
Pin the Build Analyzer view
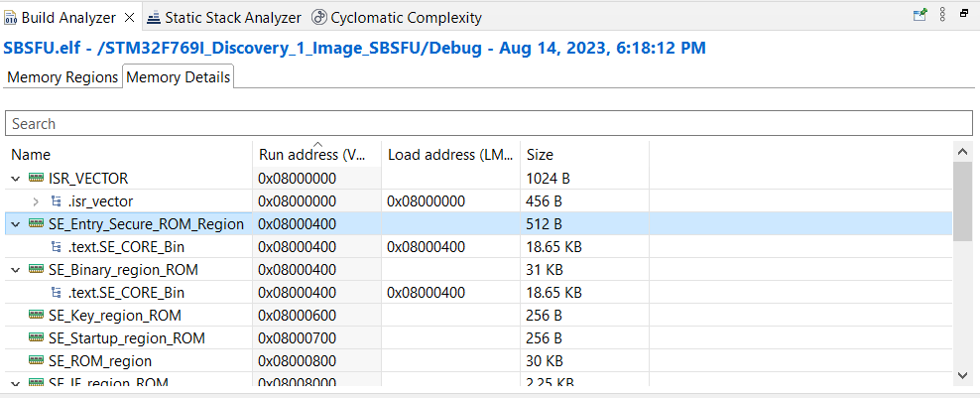[x=919, y=15]
